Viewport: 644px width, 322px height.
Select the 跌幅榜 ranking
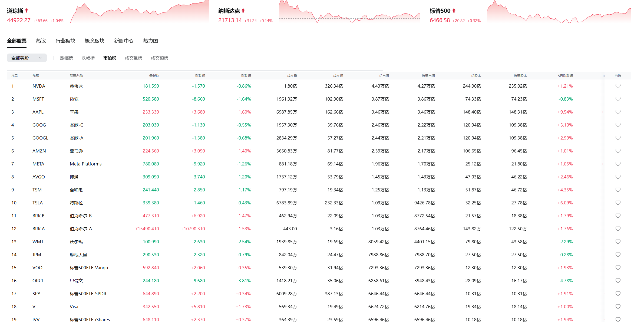coord(88,58)
